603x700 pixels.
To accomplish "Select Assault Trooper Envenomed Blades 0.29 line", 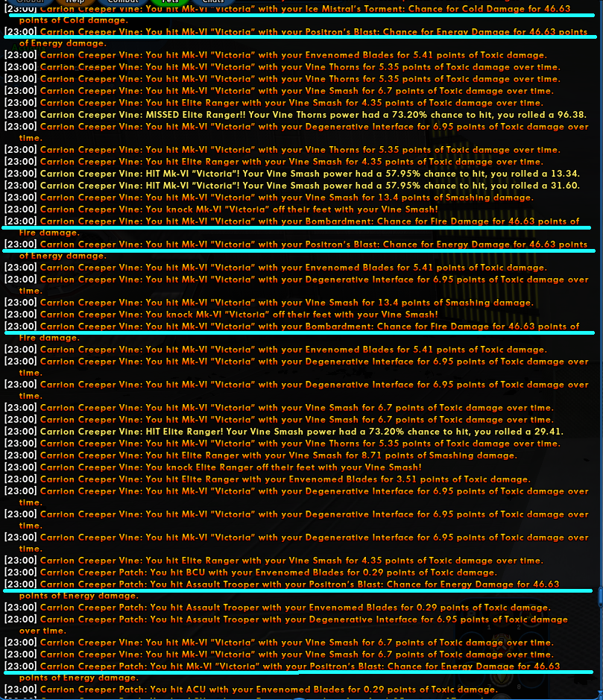I will pos(277,608).
